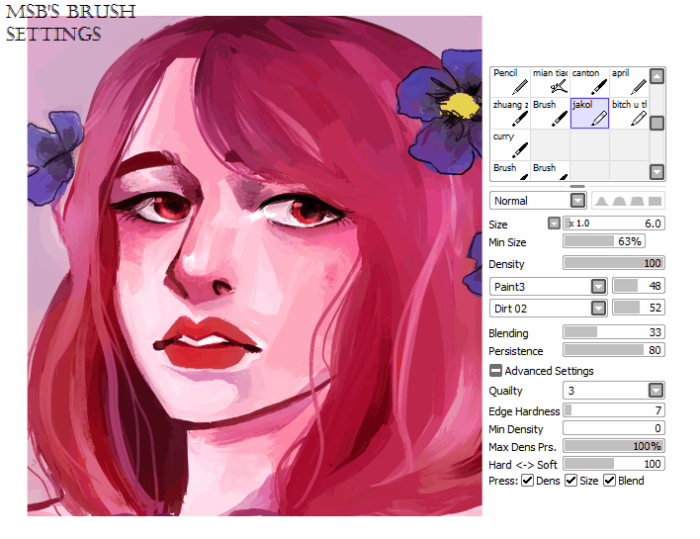Open the Normal blend mode dropdown
Screen dimensions: 700x539
tap(578, 201)
